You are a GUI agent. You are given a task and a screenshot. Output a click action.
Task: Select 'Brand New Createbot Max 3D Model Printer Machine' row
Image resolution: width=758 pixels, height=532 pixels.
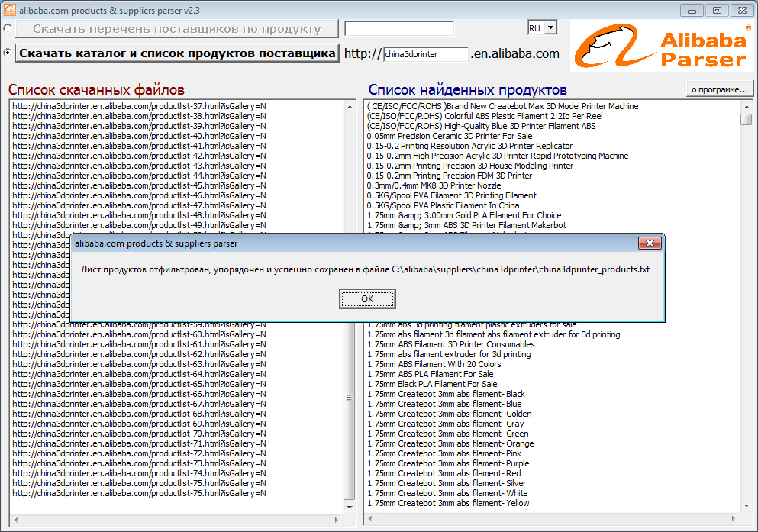click(503, 106)
